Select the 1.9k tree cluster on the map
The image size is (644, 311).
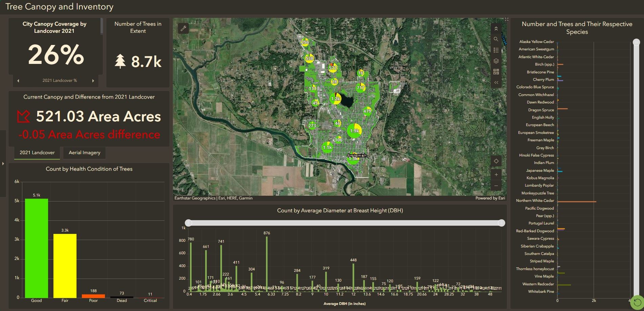click(x=354, y=129)
